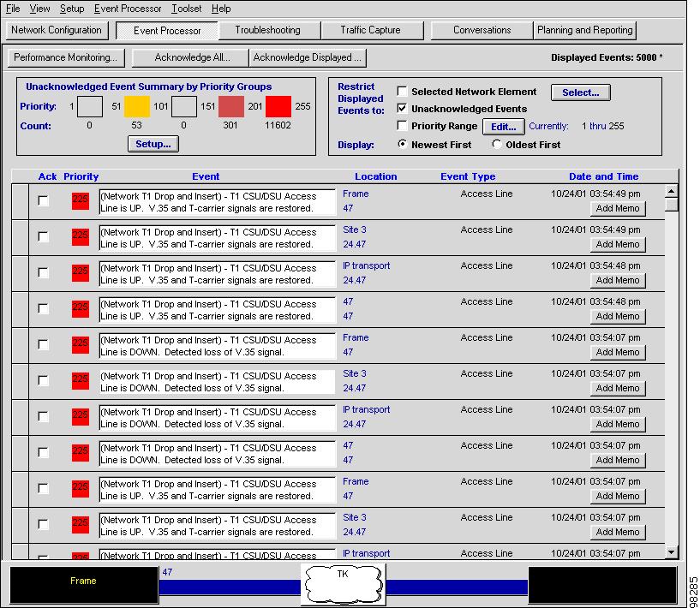Click priority 101-151 empty color box
Image resolution: width=700 pixels, height=608 pixels.
(x=184, y=106)
